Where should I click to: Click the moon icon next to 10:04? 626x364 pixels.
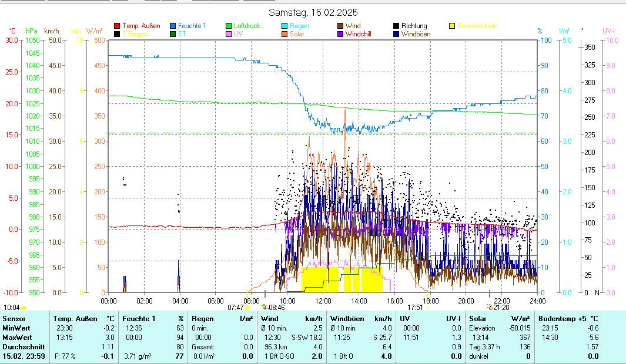click(x=24, y=307)
